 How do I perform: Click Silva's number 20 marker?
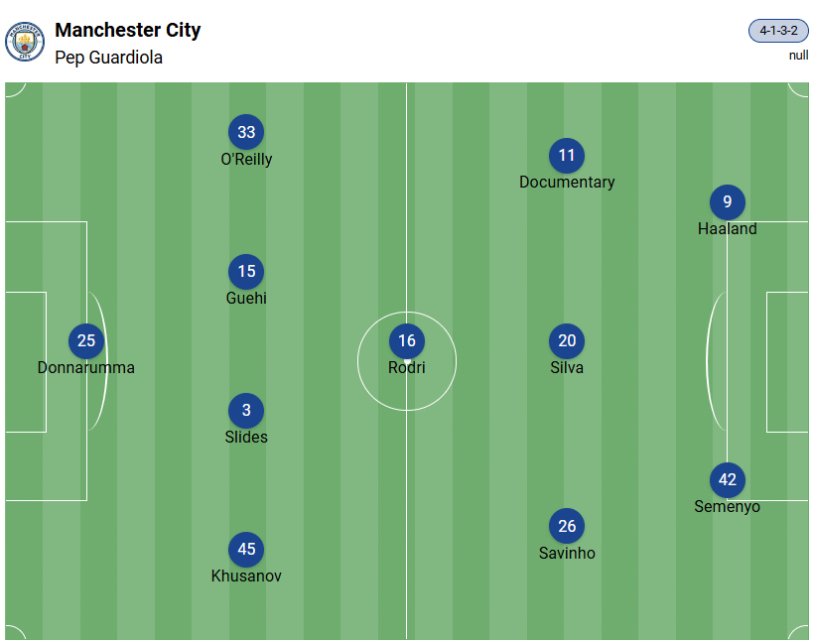tap(567, 341)
